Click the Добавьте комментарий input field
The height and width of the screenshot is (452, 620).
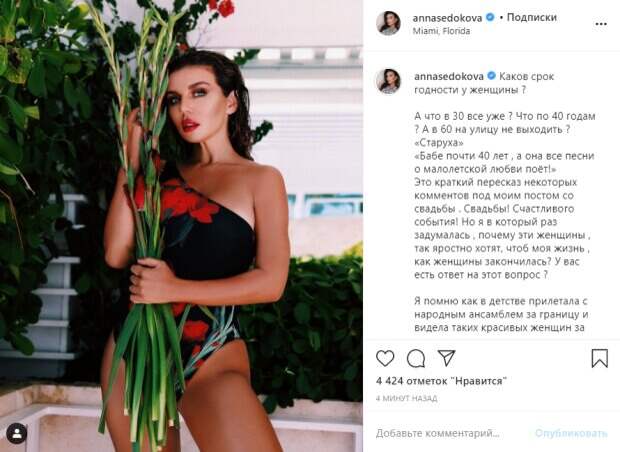(438, 433)
